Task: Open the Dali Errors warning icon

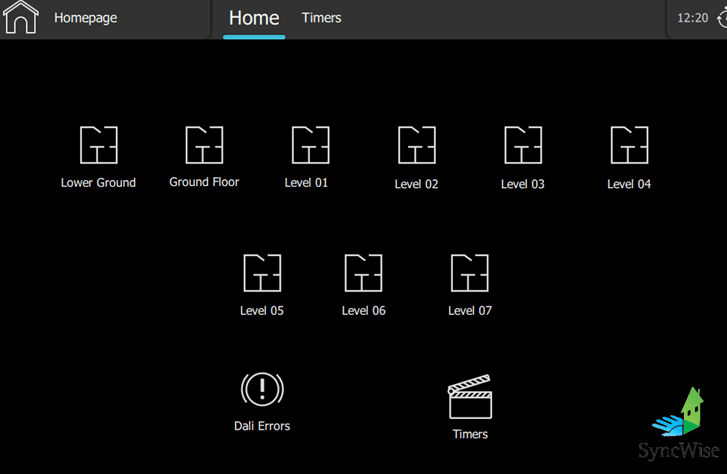Action: click(262, 389)
